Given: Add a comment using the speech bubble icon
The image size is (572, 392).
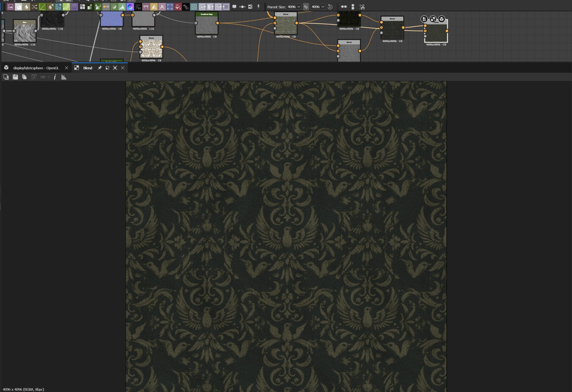Looking at the screenshot, I should click(x=234, y=7).
